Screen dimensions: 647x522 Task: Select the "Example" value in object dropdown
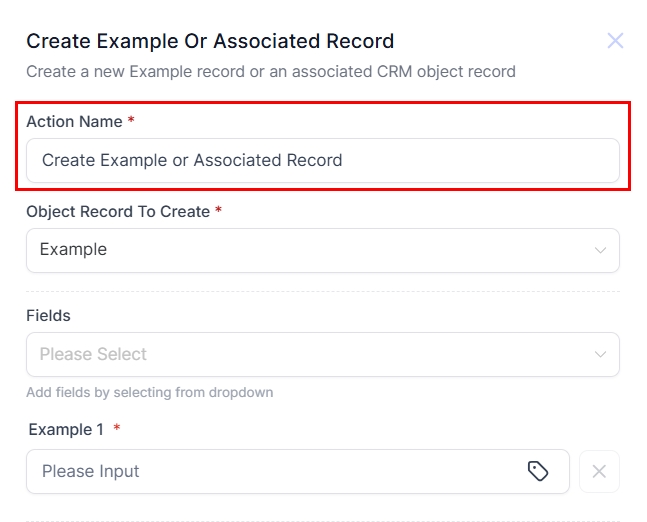pyautogui.click(x=73, y=249)
